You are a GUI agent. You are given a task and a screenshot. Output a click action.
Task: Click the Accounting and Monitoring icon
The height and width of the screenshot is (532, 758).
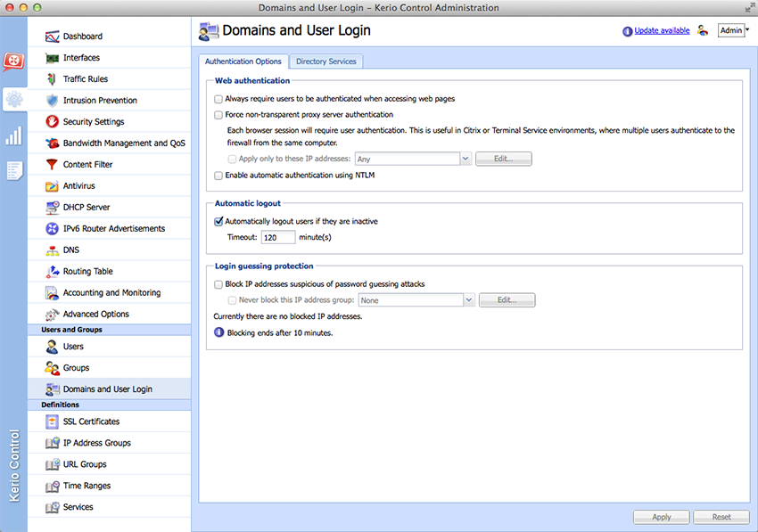(52, 293)
